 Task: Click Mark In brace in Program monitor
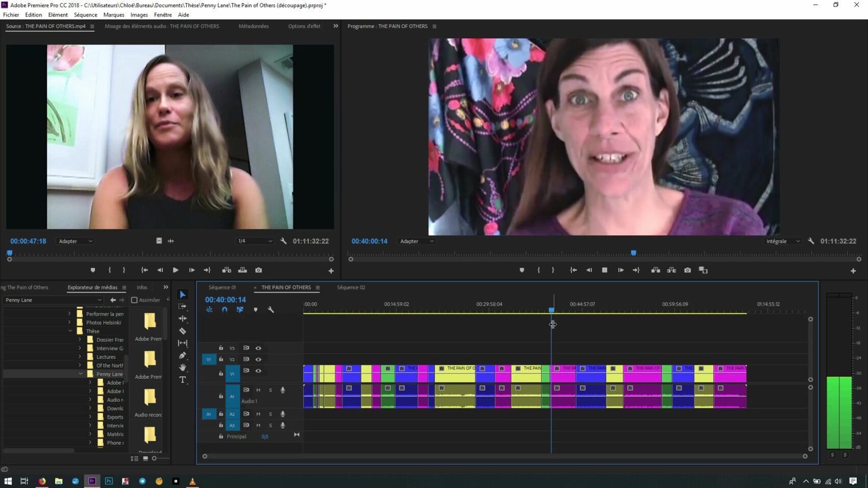tap(538, 270)
